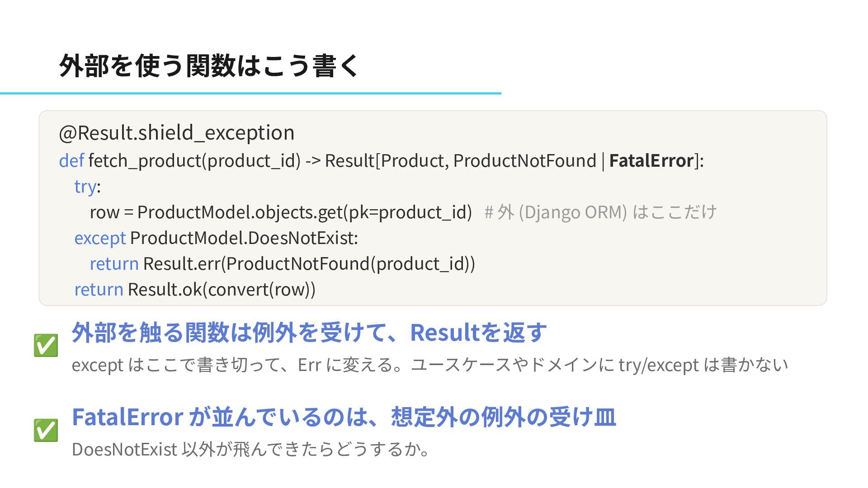
Task: Select the @Result.shield_exception decorator line
Action: tap(177, 133)
